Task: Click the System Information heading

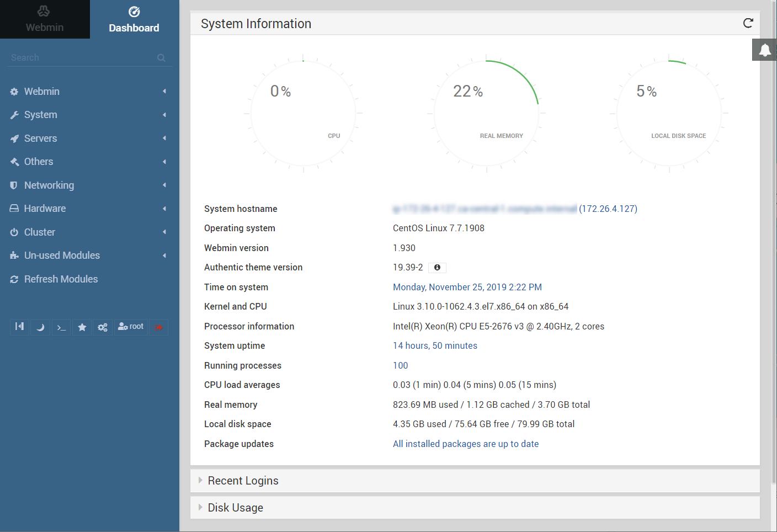Action: 256,24
